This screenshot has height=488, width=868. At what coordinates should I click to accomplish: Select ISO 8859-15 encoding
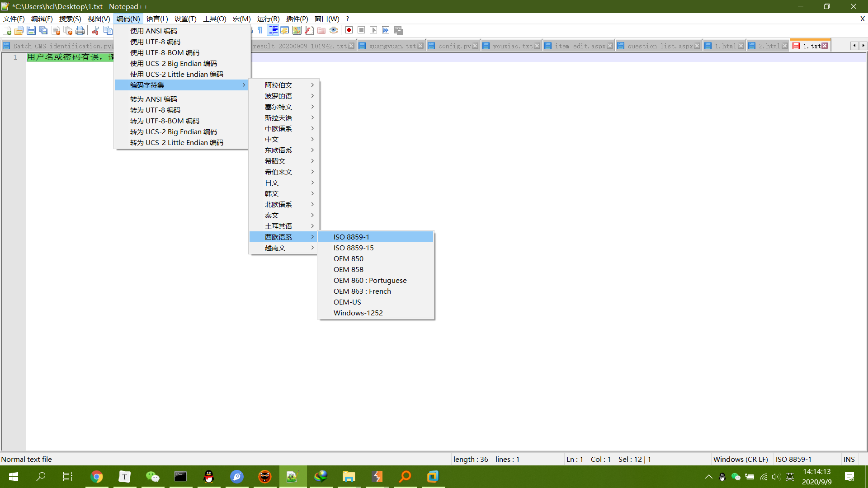[376, 248]
